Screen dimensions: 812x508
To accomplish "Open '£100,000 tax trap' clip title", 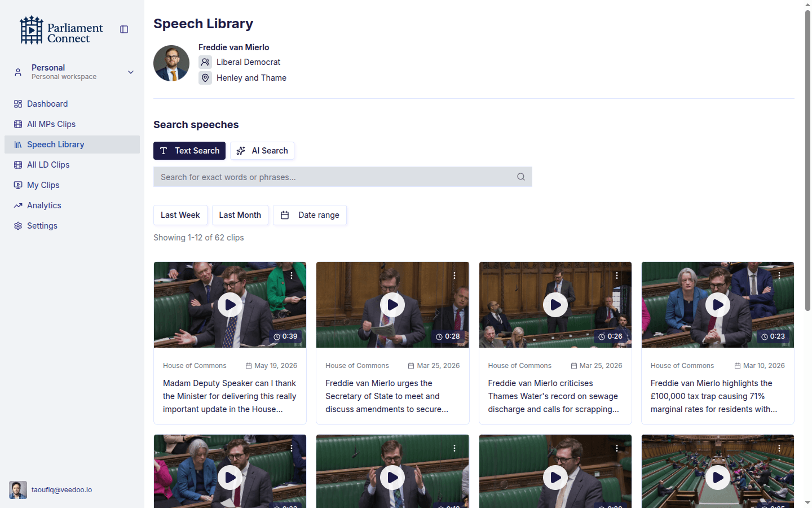I will click(x=718, y=396).
